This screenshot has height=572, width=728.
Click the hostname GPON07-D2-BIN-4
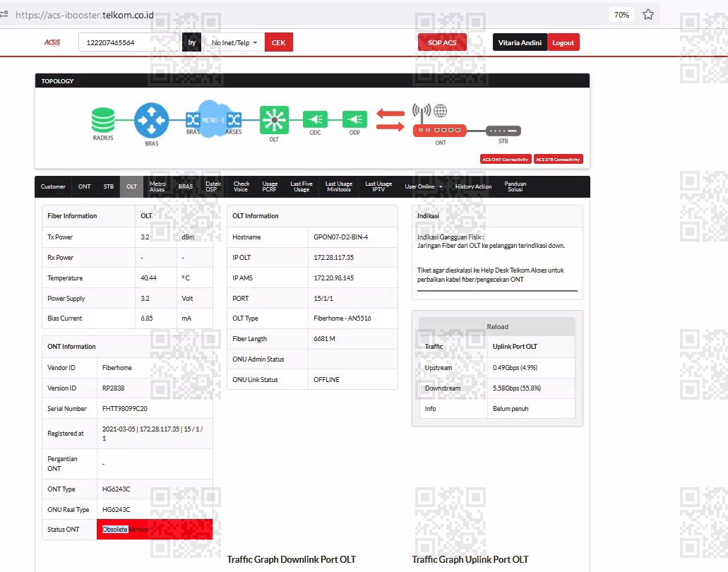(341, 237)
